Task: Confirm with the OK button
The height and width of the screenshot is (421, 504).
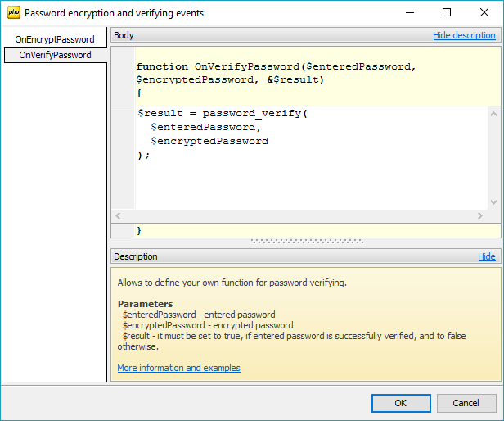Action: (x=401, y=403)
